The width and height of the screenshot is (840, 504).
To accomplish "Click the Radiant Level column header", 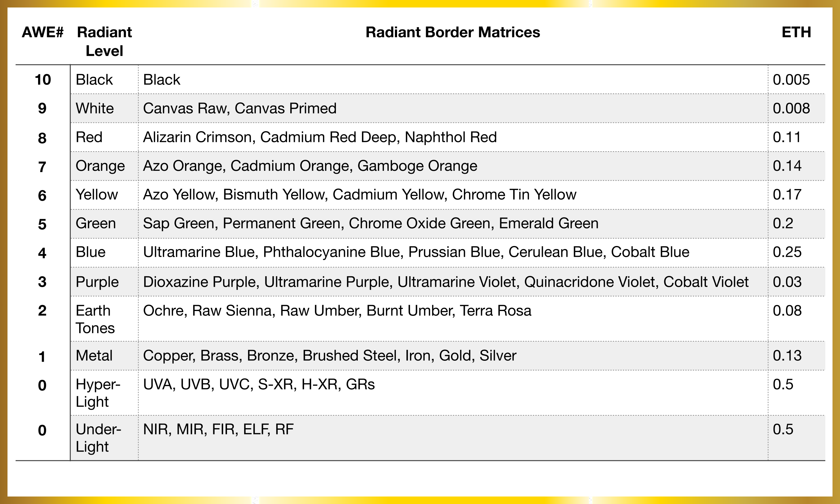I will click(x=104, y=41).
